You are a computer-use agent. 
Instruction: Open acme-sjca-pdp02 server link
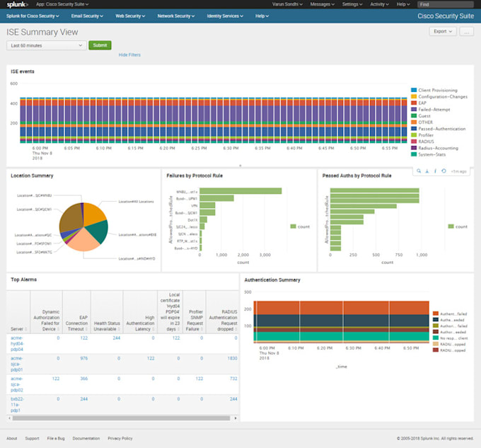tap(17, 384)
